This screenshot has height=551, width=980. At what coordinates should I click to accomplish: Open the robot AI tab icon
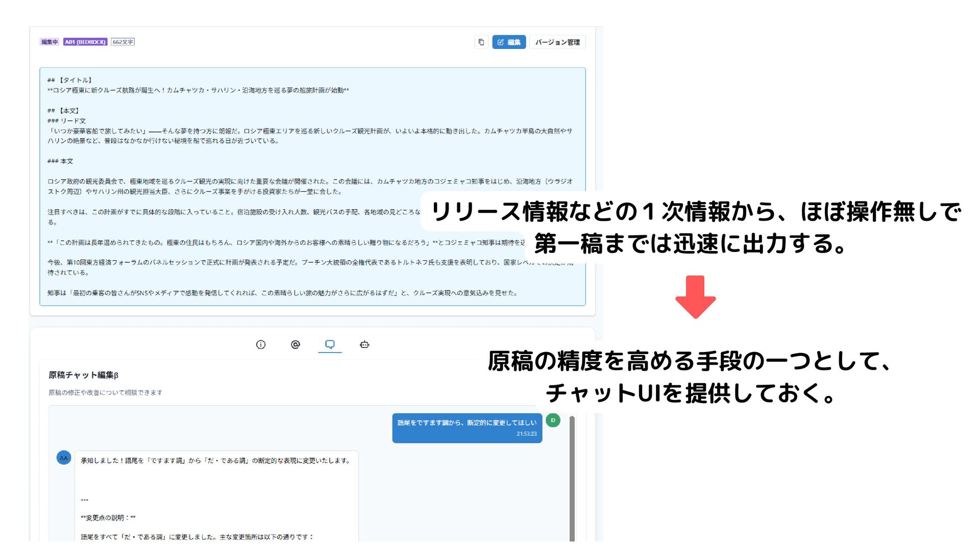pyautogui.click(x=364, y=345)
